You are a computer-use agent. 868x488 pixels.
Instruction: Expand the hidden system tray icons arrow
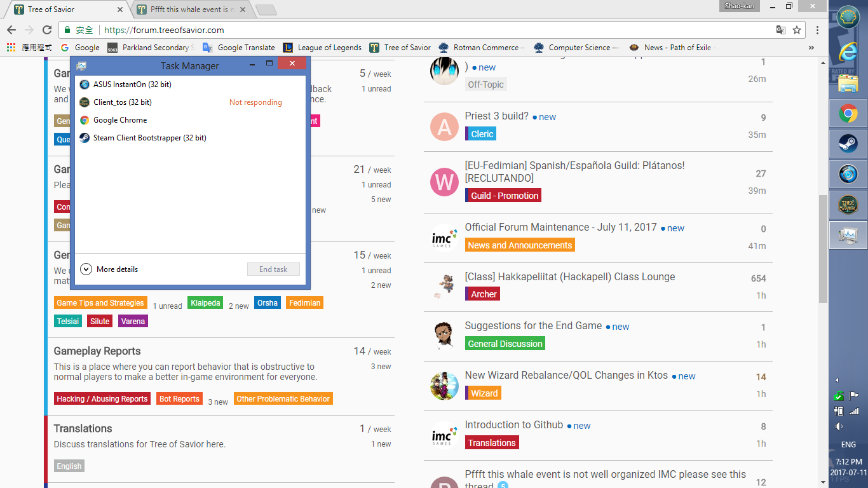pyautogui.click(x=837, y=380)
